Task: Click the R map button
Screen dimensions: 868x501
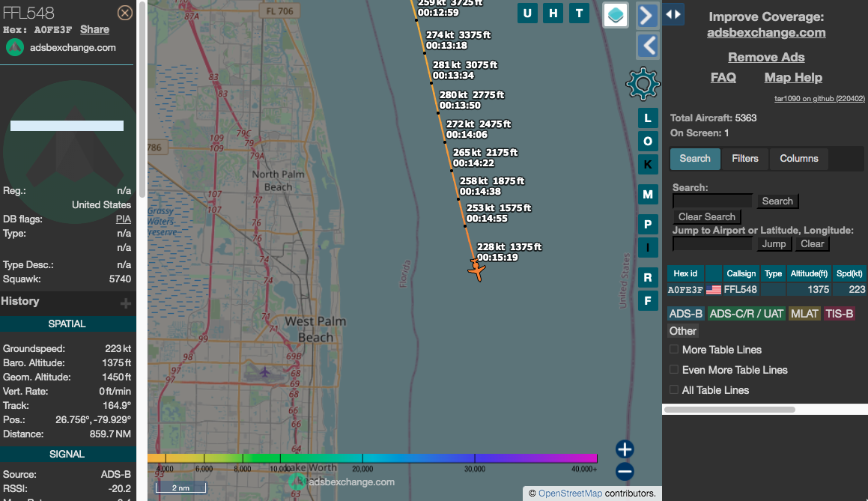Action: [x=648, y=277]
